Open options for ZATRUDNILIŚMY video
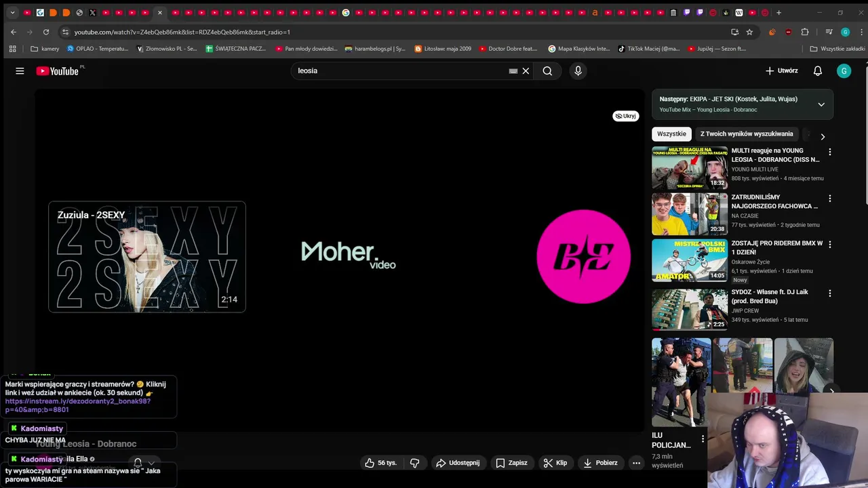868x488 pixels. tap(829, 199)
